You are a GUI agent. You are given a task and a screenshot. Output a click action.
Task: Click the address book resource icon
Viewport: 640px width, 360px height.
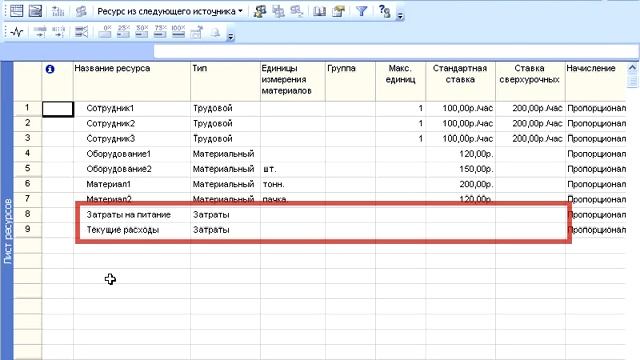(x=260, y=11)
